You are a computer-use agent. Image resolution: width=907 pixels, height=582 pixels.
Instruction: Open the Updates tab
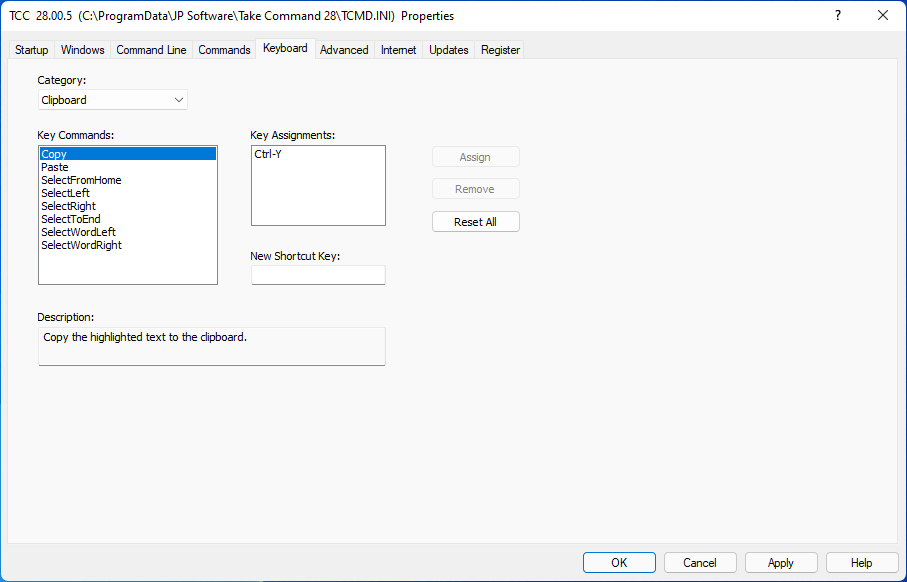[x=449, y=50]
